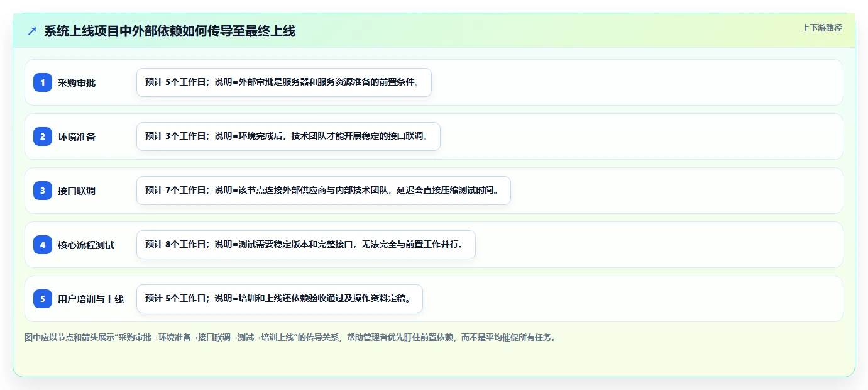Screen dimensions: 868x390
Task: Open the 培训和上线还依赖验收通过 description box
Action: click(x=280, y=299)
